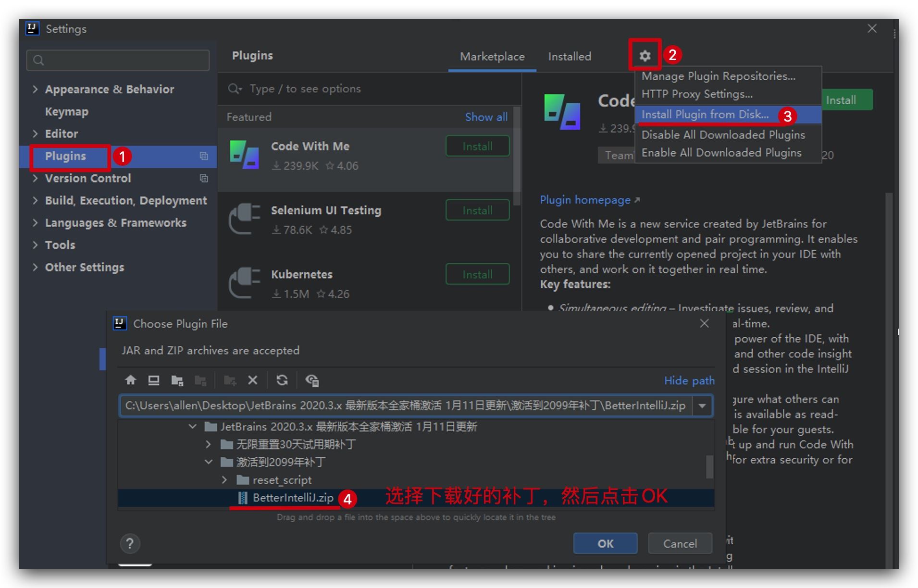This screenshot has width=918, height=588.
Task: Select Manage Plugin Repositories menu entry
Action: click(x=718, y=76)
